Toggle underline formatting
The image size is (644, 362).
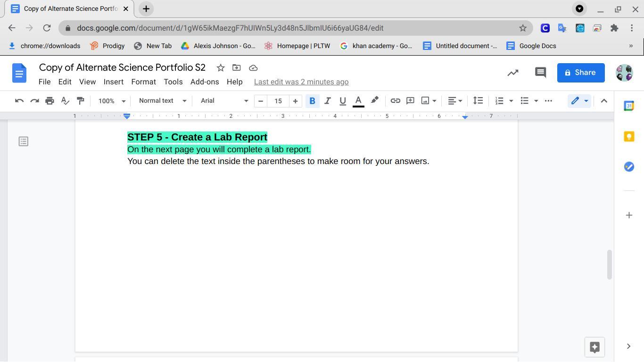343,100
